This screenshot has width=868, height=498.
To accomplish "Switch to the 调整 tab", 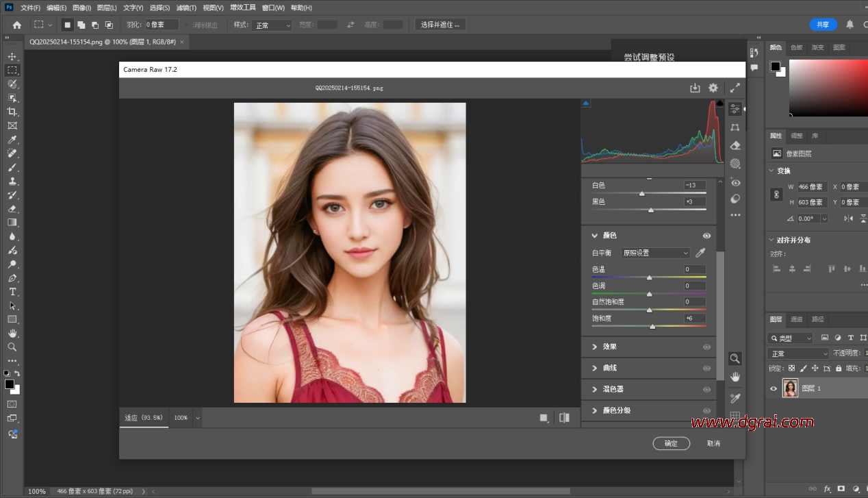I will tap(796, 136).
